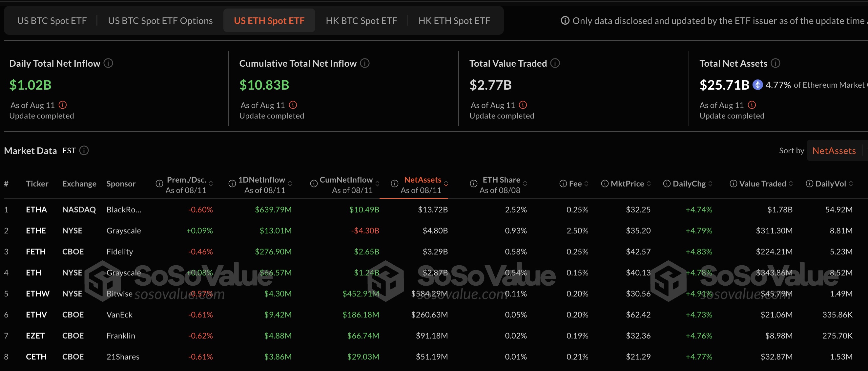Screen dimensions: 868x371
Task: Open US BTC Spot ETF Options tab
Action: point(160,21)
